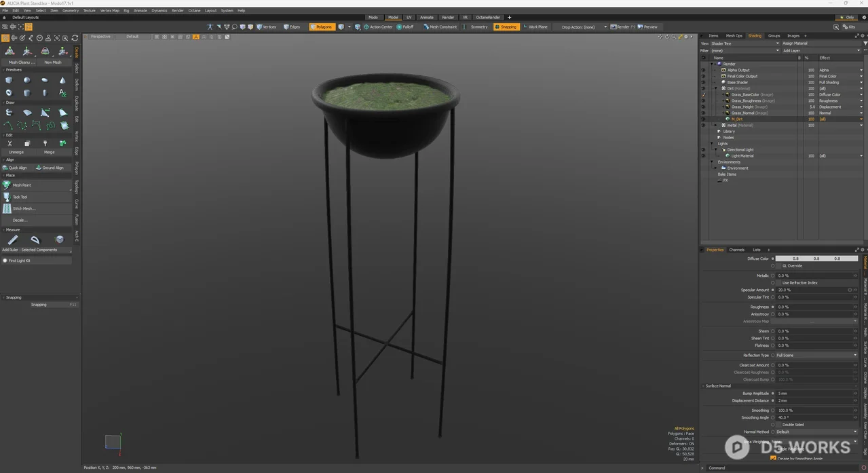
Task: Click the Cut scissors icon in Edit
Action: (x=10, y=143)
